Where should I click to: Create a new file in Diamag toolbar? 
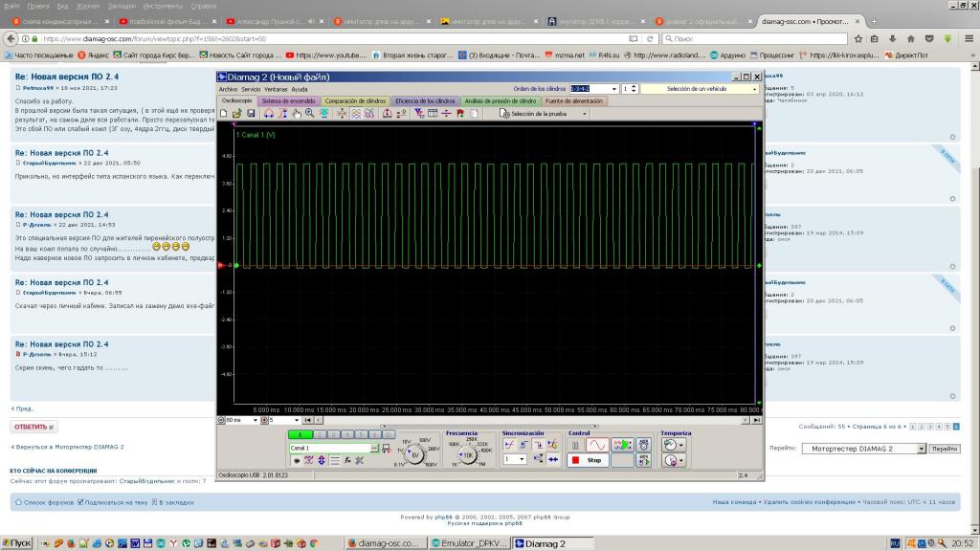click(x=223, y=113)
